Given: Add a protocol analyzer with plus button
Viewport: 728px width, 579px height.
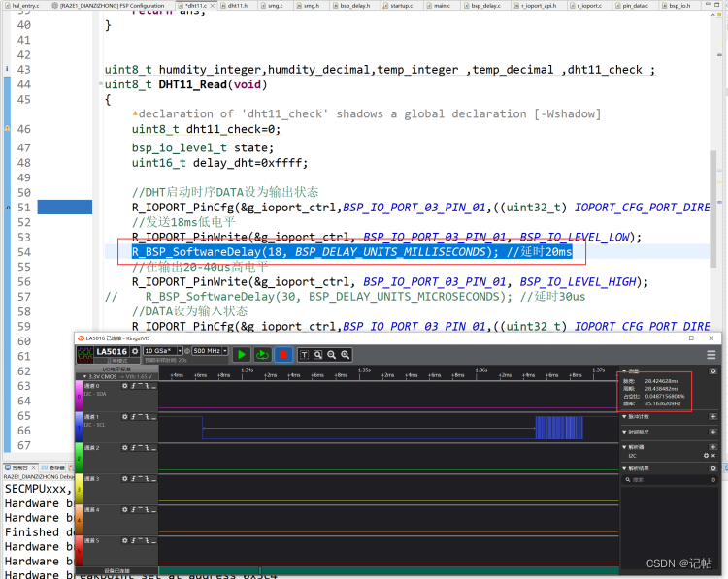Looking at the screenshot, I should click(712, 447).
